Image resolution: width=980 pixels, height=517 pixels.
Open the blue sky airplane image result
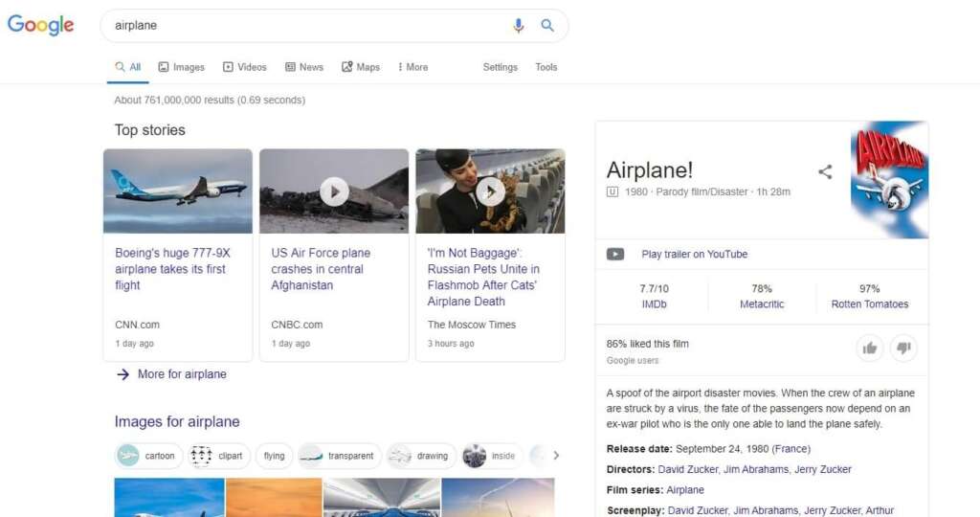click(x=169, y=498)
